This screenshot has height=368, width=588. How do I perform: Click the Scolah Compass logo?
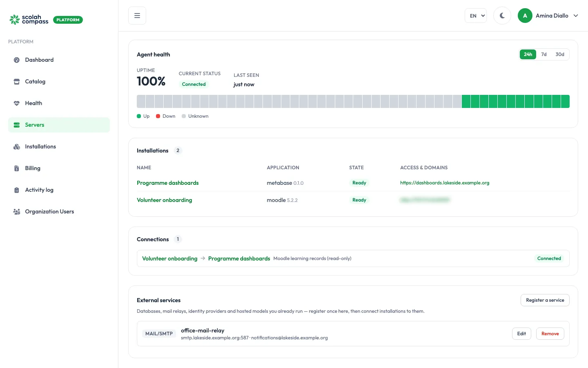pyautogui.click(x=29, y=20)
